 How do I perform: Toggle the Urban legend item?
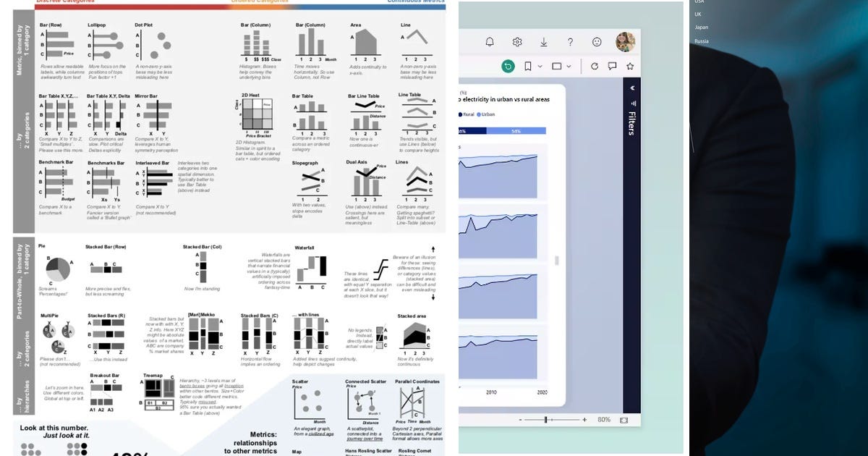pyautogui.click(x=485, y=114)
